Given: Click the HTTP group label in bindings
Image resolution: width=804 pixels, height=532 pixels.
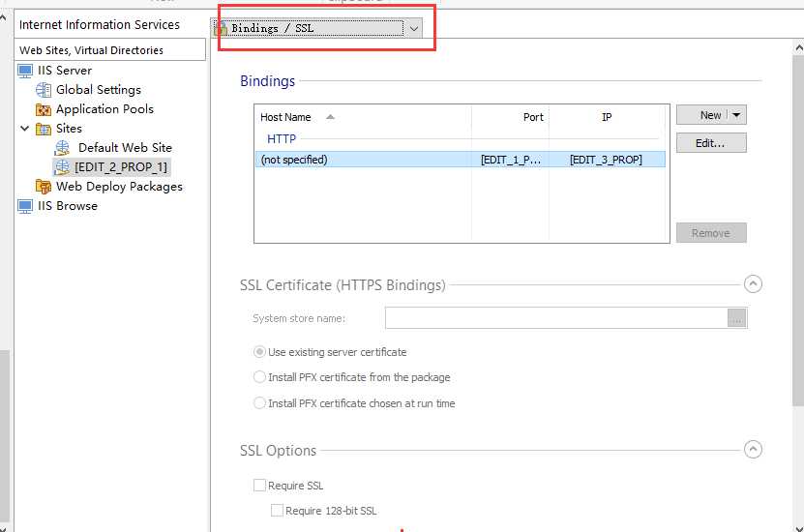Looking at the screenshot, I should pyautogui.click(x=282, y=139).
